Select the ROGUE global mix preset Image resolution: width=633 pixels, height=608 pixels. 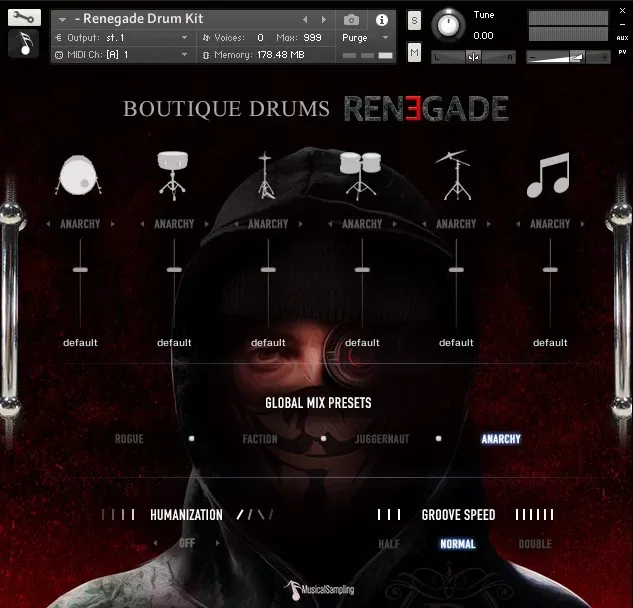tap(129, 439)
